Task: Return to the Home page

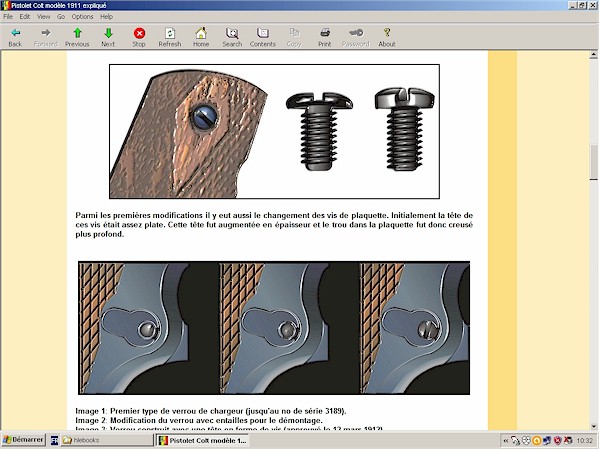Action: click(201, 37)
